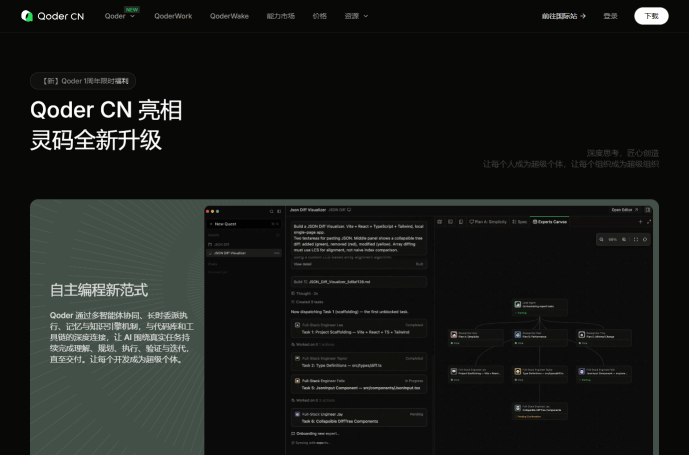689x455 pixels.
Task: Expand Worked on it 2 actions
Action: click(312, 400)
